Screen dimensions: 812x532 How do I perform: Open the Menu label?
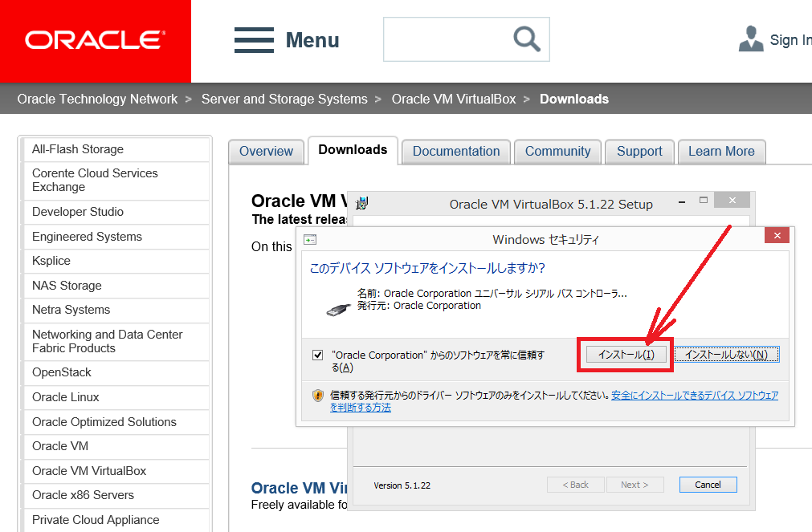tap(312, 40)
